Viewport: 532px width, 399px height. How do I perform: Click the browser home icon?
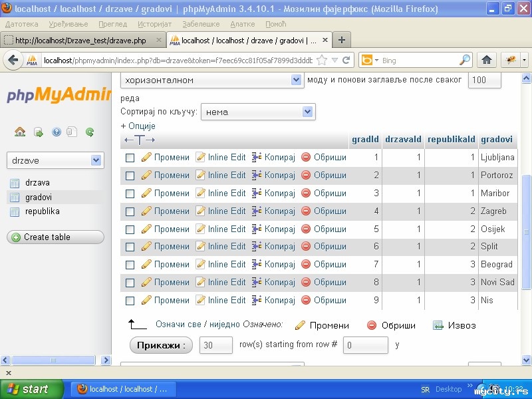(487, 61)
